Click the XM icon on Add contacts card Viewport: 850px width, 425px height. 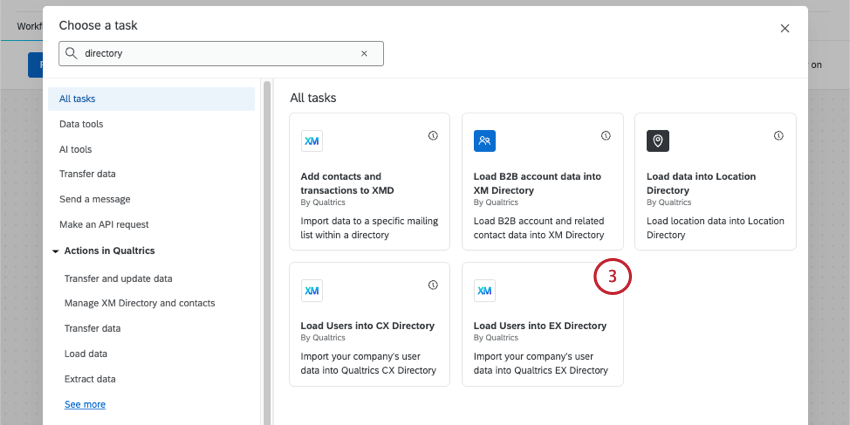click(312, 141)
